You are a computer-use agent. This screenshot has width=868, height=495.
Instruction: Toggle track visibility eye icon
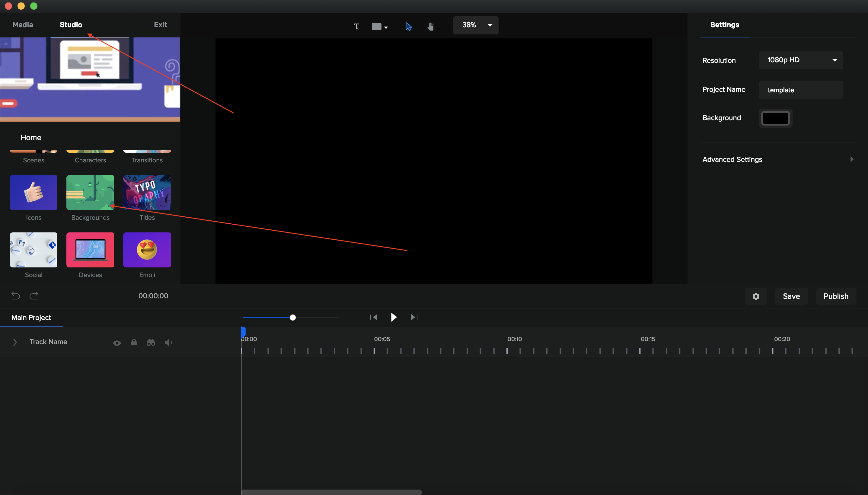click(x=117, y=343)
